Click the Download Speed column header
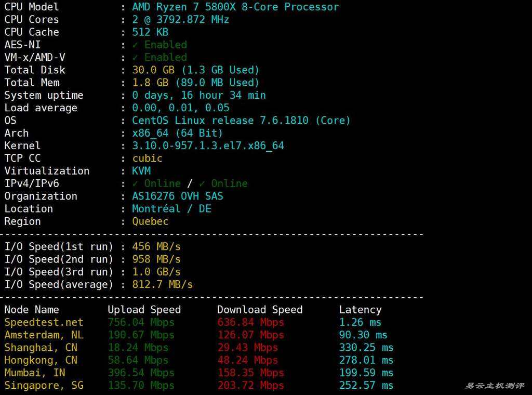Image resolution: width=532 pixels, height=395 pixels. (x=259, y=309)
